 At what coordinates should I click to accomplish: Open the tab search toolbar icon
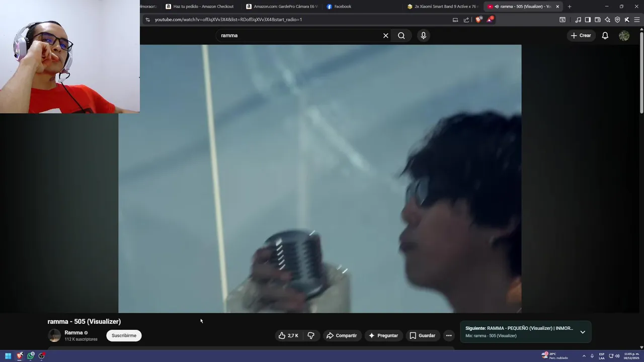562,20
